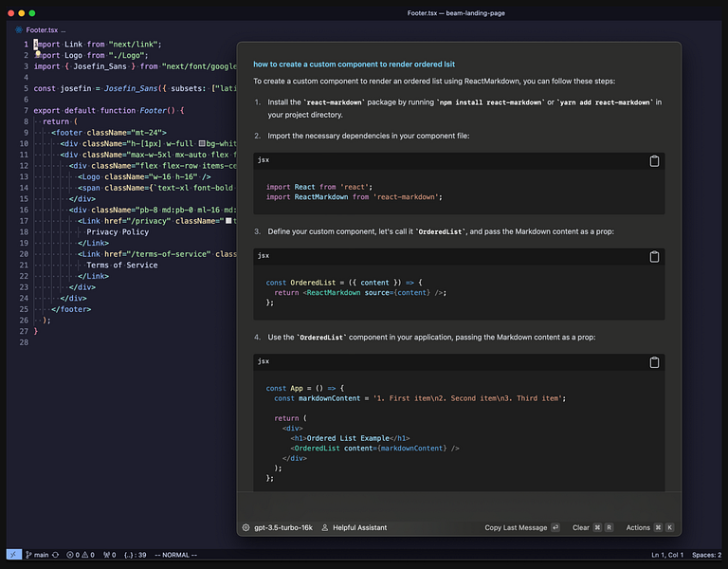Click line number 28 in the gutter
The image size is (728, 569).
pyautogui.click(x=24, y=342)
